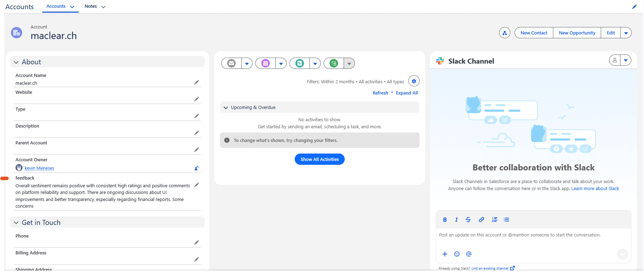
Task: Open the Log a Call dropdown arrow
Action: tap(315, 64)
